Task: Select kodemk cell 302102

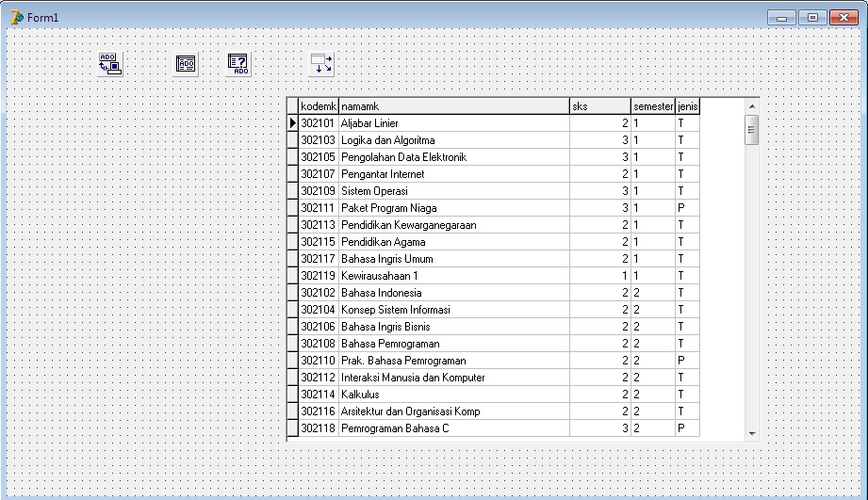Action: point(319,293)
